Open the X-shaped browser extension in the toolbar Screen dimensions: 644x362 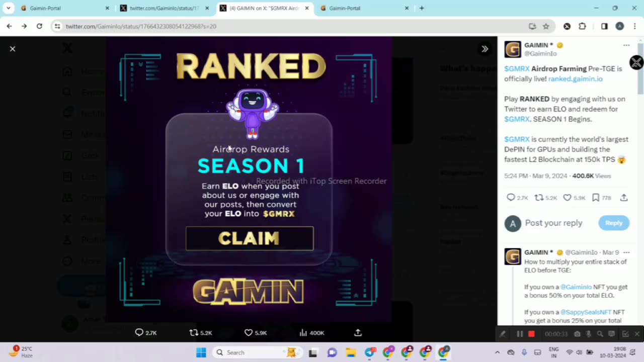(x=567, y=26)
